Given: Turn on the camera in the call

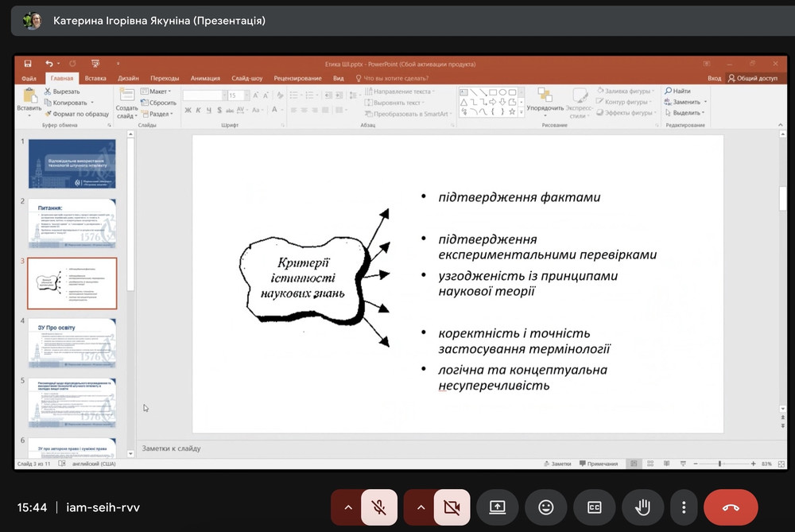Looking at the screenshot, I should [x=452, y=507].
